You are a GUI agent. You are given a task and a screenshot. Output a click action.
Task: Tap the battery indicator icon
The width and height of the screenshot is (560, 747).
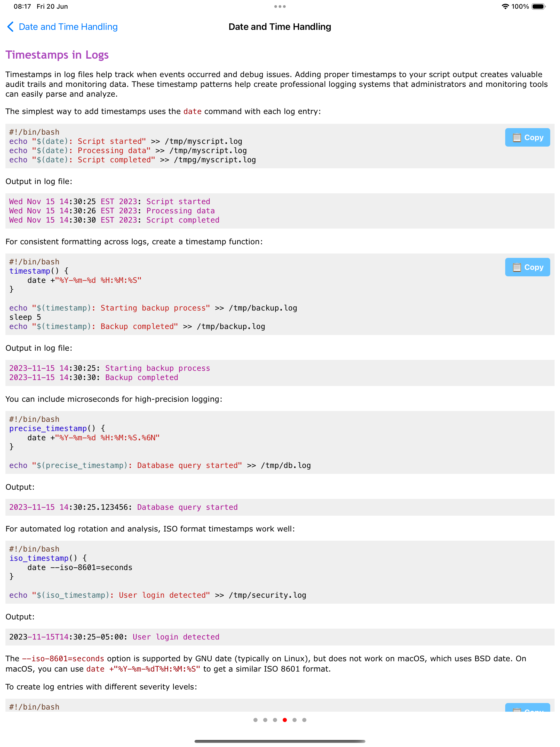pyautogui.click(x=539, y=7)
